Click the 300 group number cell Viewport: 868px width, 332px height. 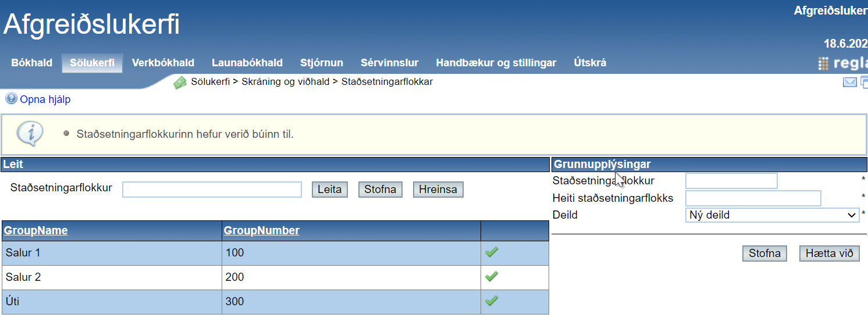351,302
